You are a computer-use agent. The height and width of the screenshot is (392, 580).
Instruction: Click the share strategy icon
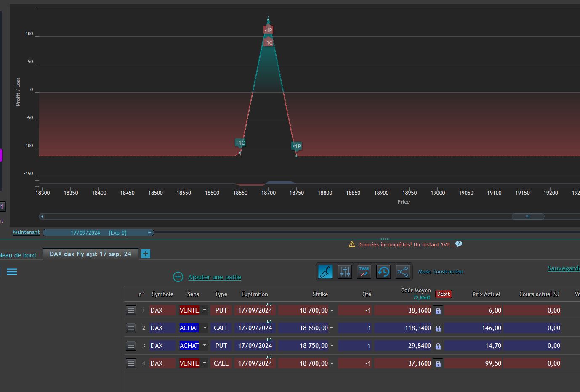[x=403, y=272]
